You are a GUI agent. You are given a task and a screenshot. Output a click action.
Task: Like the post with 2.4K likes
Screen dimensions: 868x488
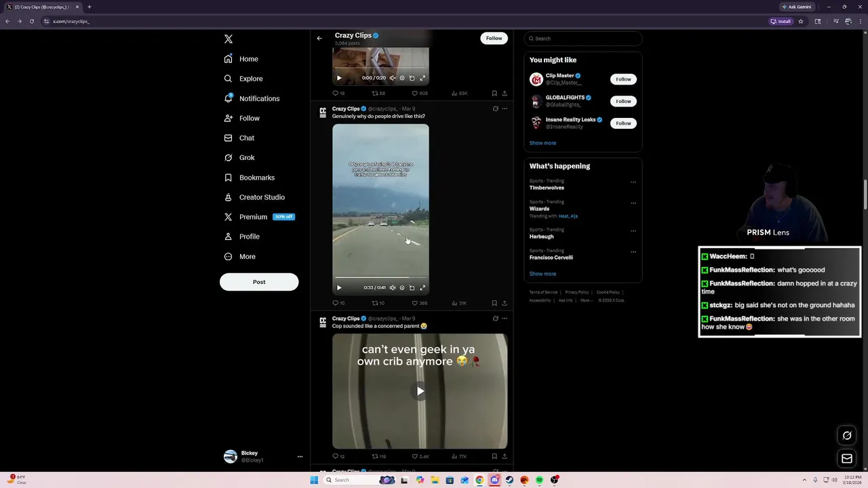(x=420, y=457)
